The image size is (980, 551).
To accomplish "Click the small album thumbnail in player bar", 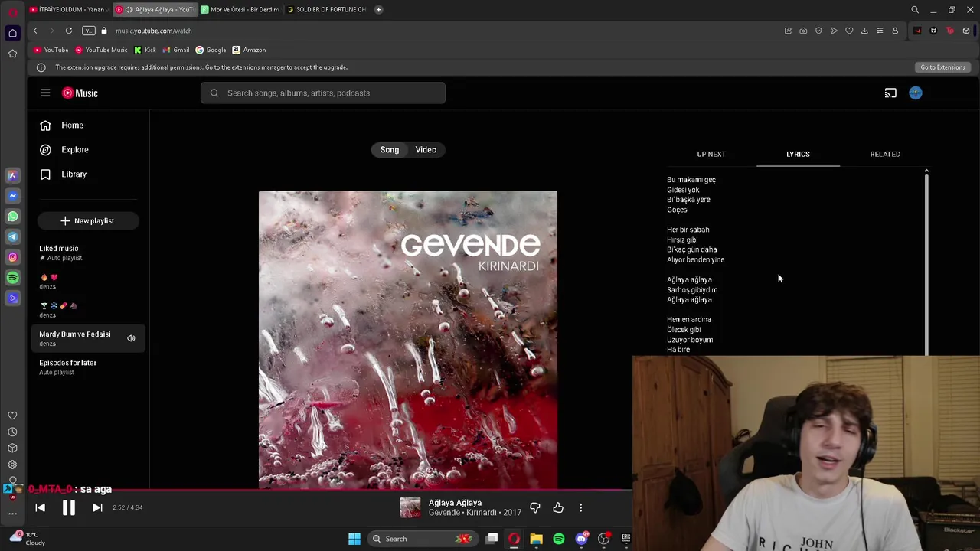I will (410, 507).
